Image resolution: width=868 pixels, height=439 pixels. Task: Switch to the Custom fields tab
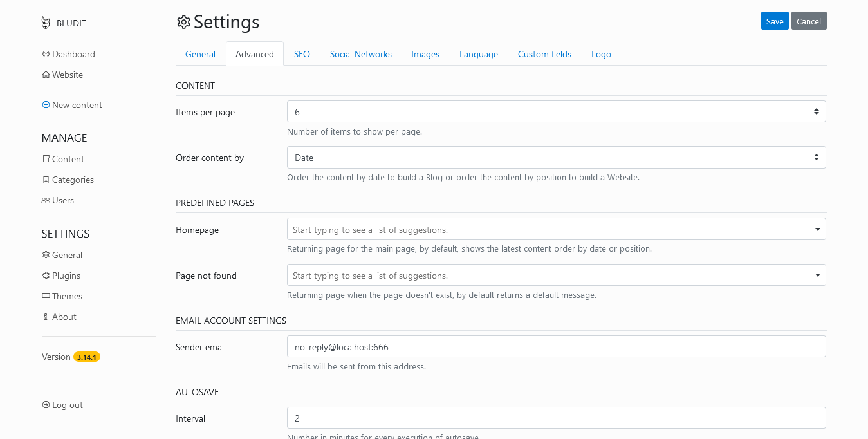[x=544, y=54]
